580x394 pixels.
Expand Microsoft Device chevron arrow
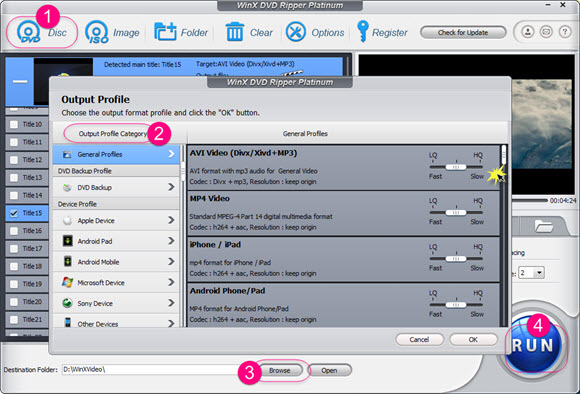coord(171,283)
